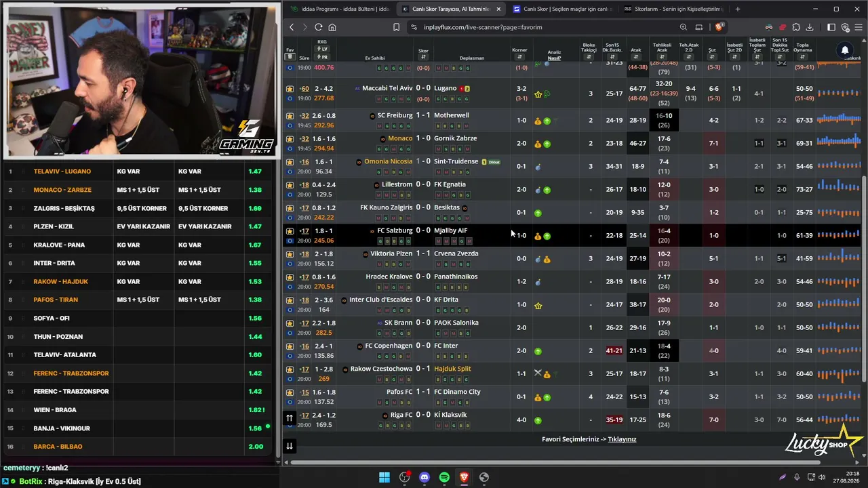Switch to Skorlarım browser tab

[x=673, y=9]
